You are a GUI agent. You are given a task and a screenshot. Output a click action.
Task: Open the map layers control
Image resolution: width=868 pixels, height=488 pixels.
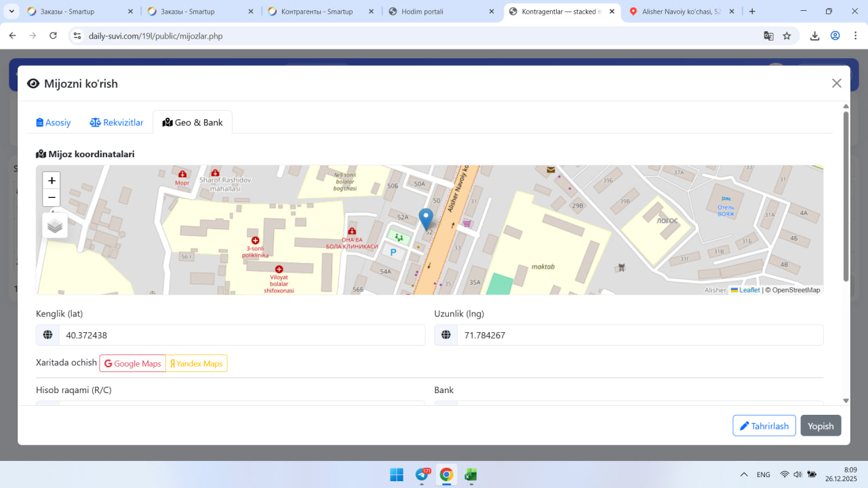[x=55, y=226]
